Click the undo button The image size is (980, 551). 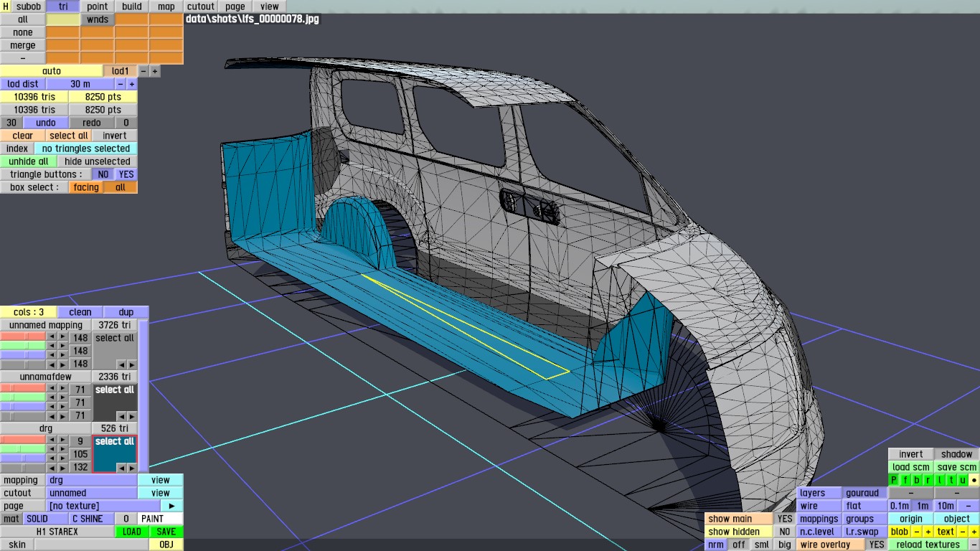tap(45, 123)
